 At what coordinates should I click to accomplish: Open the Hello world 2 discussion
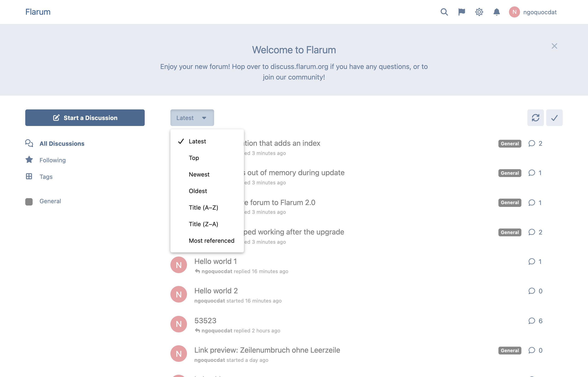tap(216, 291)
